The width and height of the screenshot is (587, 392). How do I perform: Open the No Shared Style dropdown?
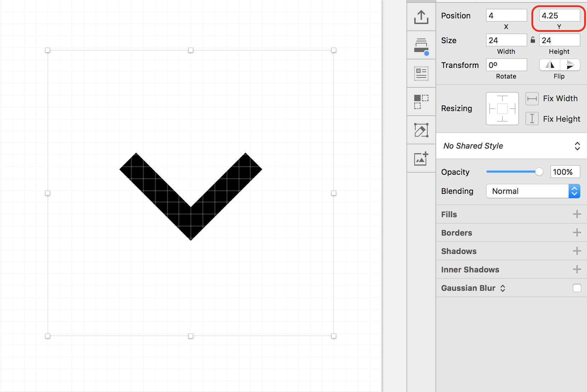tap(512, 146)
